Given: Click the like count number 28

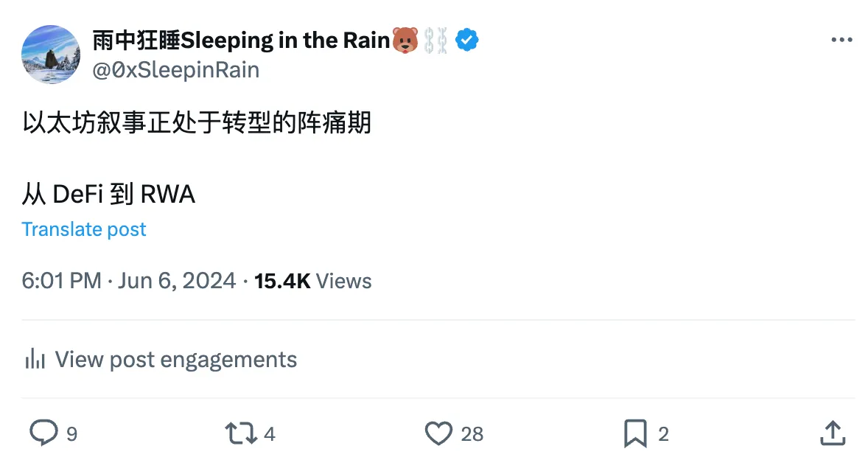Looking at the screenshot, I should click(x=472, y=434).
